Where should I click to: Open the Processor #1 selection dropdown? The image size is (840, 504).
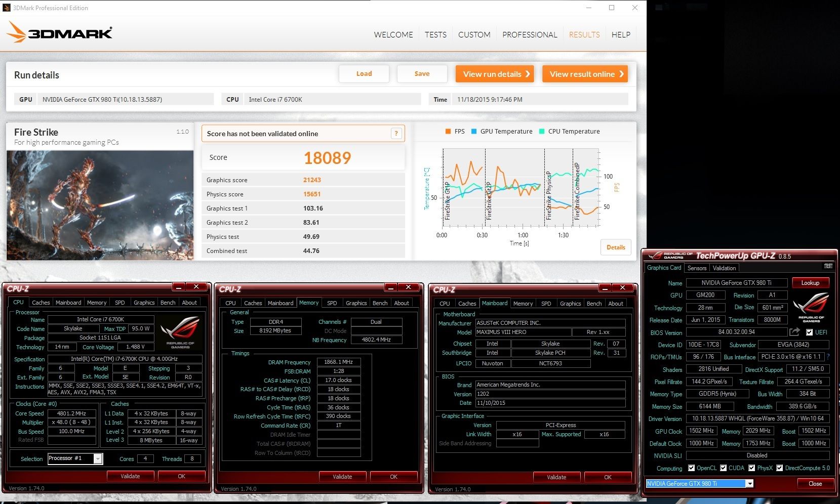coord(98,458)
